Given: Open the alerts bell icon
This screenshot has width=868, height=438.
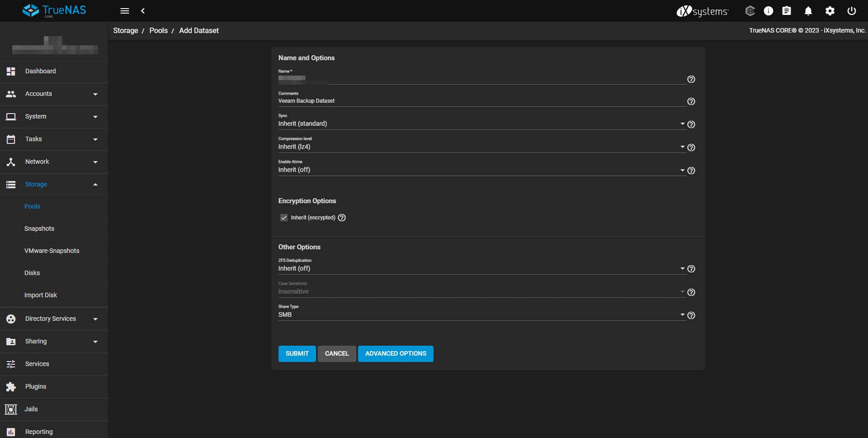Looking at the screenshot, I should [808, 11].
